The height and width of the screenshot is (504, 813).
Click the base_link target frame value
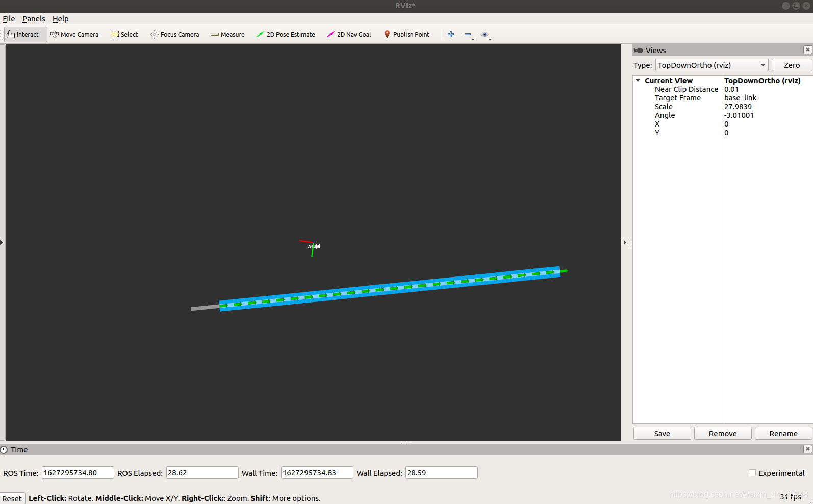(x=741, y=98)
